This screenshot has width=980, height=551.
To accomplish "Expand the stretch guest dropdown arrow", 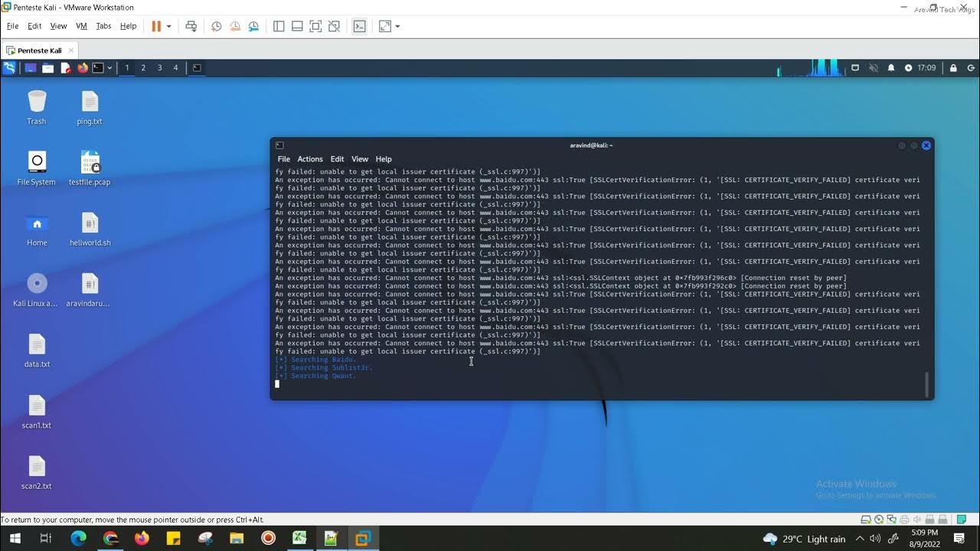I will pos(397,26).
